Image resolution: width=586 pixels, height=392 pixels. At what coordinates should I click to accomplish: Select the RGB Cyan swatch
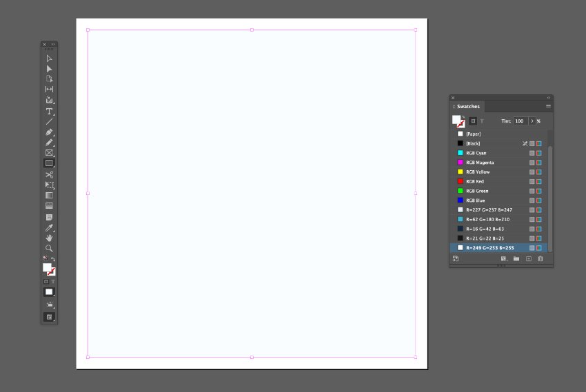point(499,153)
